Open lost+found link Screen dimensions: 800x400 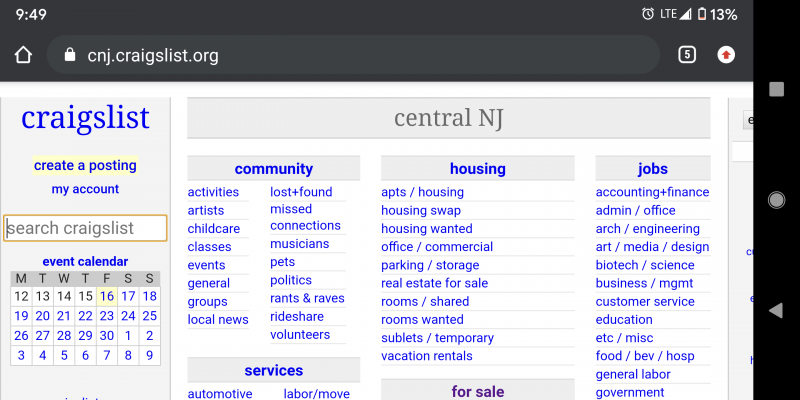(301, 192)
